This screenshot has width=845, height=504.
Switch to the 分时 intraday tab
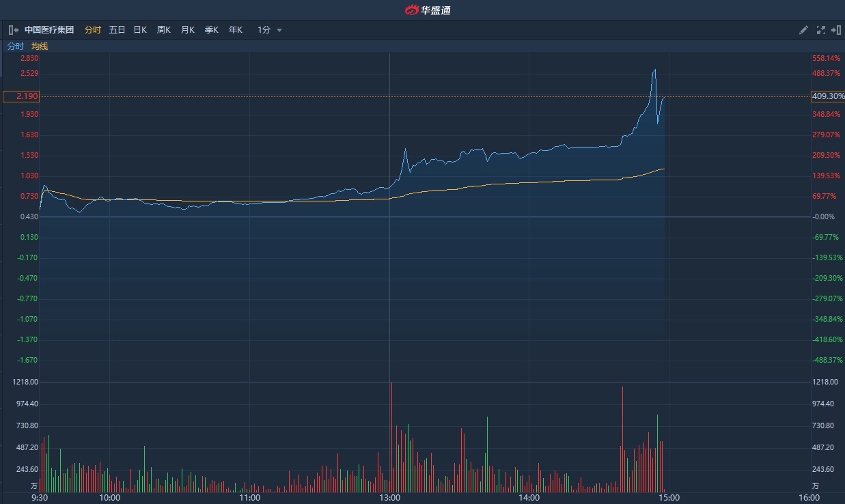pyautogui.click(x=92, y=30)
